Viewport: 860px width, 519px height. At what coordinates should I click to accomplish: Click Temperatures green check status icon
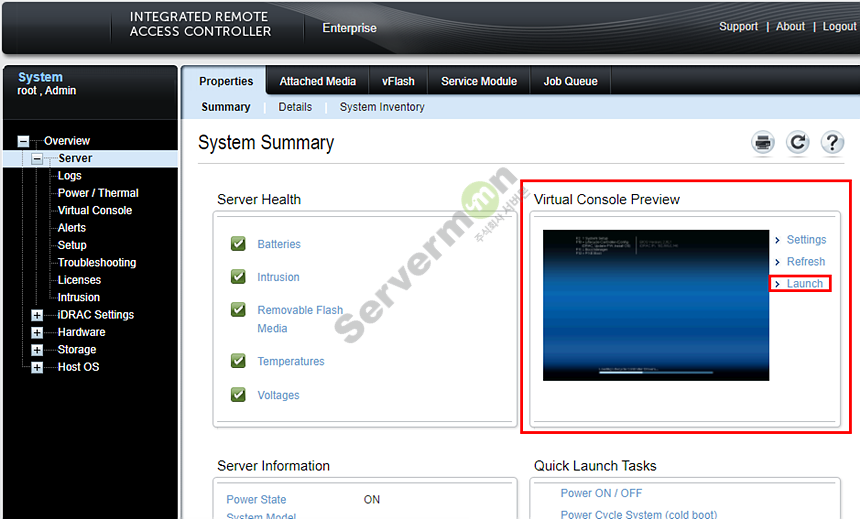tap(238, 361)
